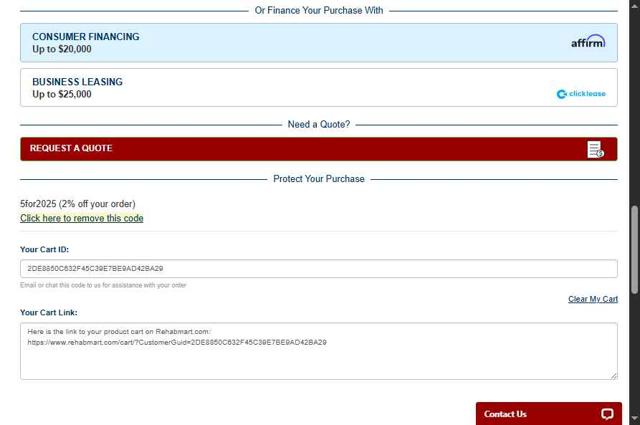This screenshot has height=425, width=640.
Task: Choose Business Leasing up to $25,000
Action: [319, 87]
